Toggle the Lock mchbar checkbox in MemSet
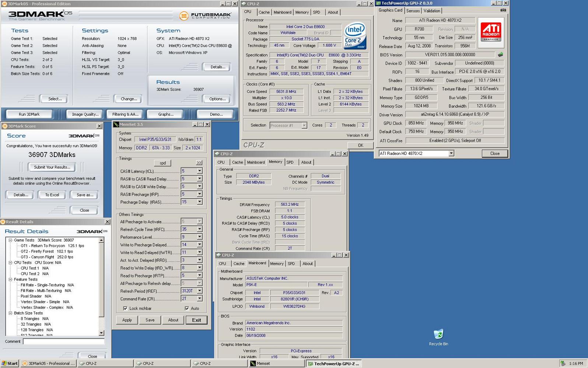Viewport: 588px width, 368px height. click(x=125, y=309)
